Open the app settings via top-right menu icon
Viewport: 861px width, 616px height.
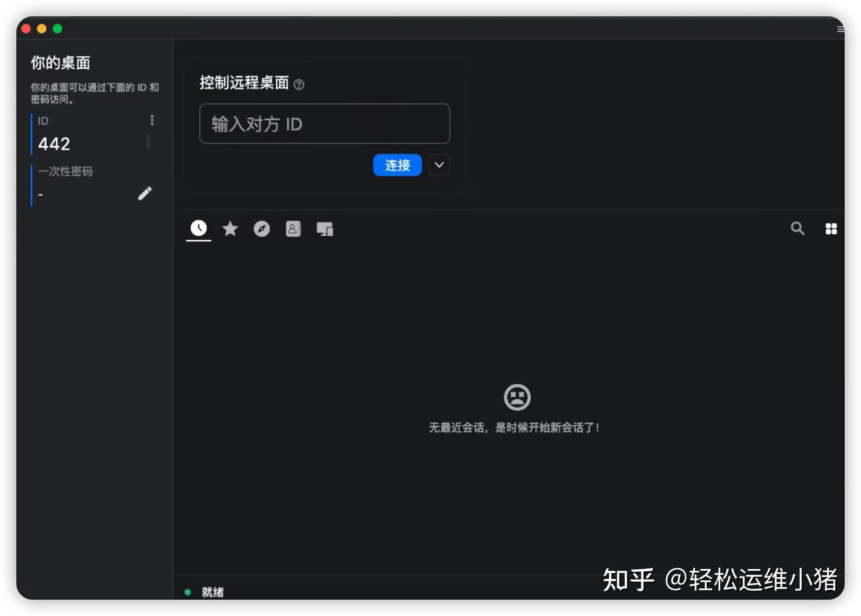coord(840,29)
